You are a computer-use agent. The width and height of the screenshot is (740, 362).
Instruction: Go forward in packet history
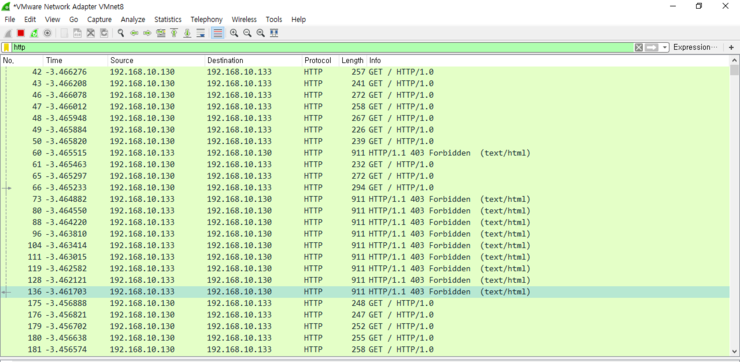coord(147,33)
